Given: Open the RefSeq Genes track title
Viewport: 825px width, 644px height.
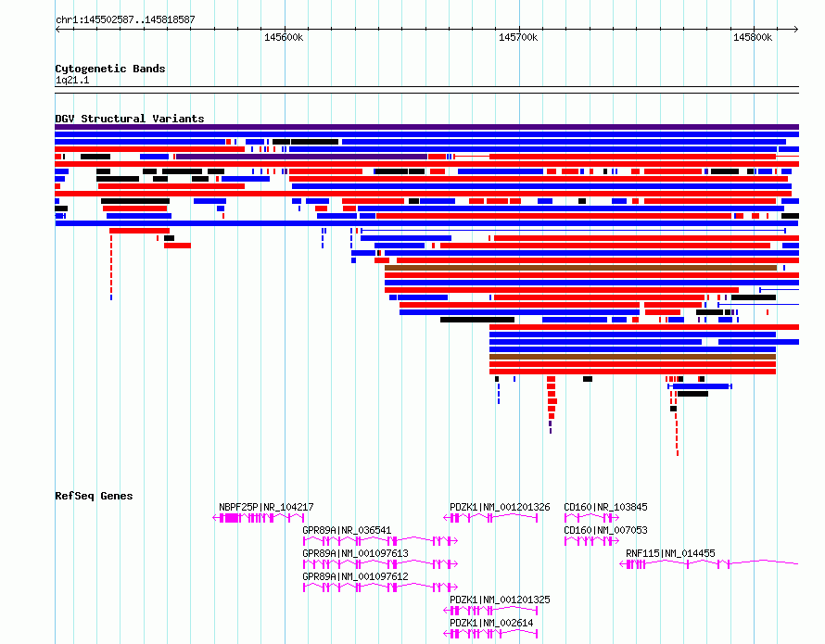Looking at the screenshot, I should pos(94,496).
